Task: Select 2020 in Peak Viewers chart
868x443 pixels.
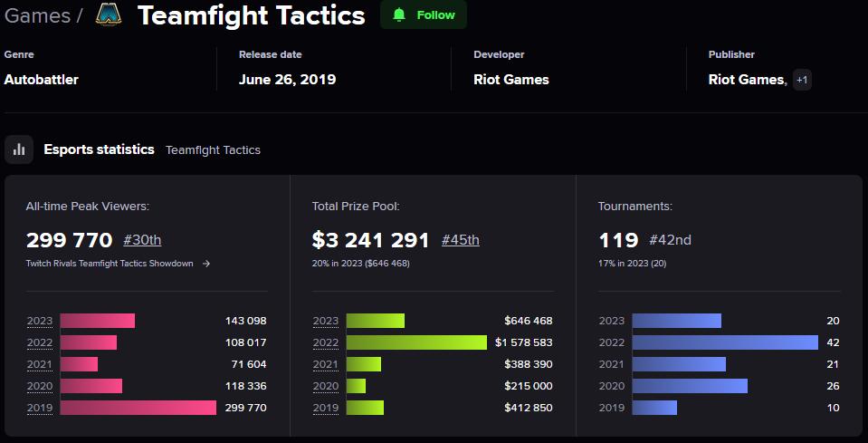Action: point(40,386)
